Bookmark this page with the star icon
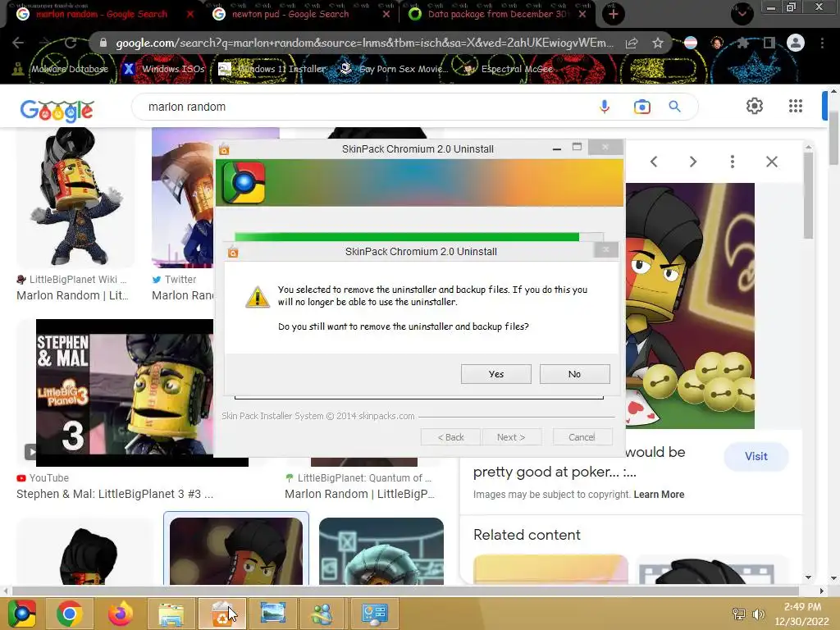The image size is (840, 630). 658,43
